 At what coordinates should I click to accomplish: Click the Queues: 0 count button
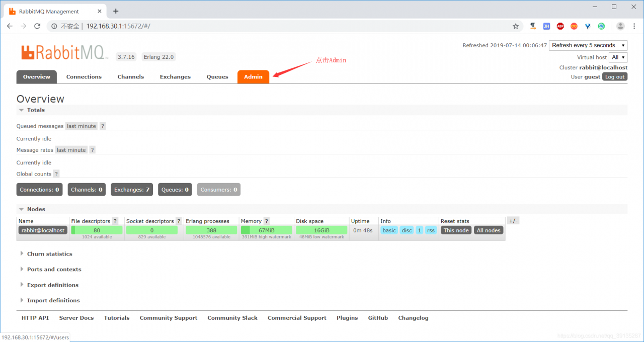click(x=175, y=190)
